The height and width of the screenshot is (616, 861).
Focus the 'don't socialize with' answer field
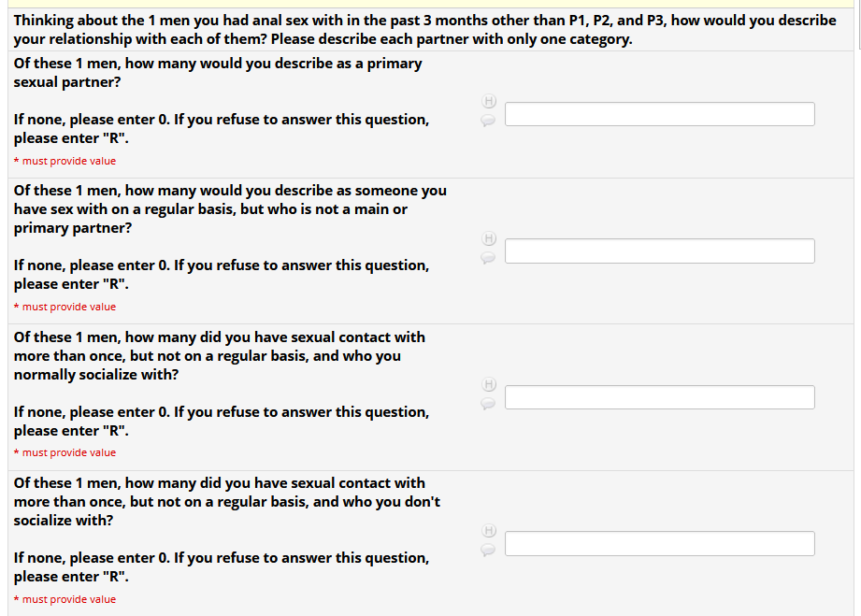click(659, 544)
